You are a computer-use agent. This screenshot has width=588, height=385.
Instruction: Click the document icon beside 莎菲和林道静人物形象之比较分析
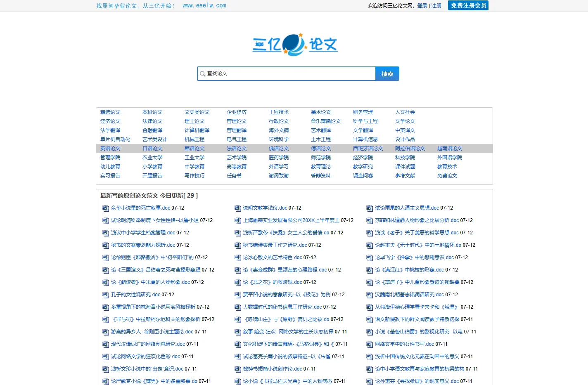(370, 221)
